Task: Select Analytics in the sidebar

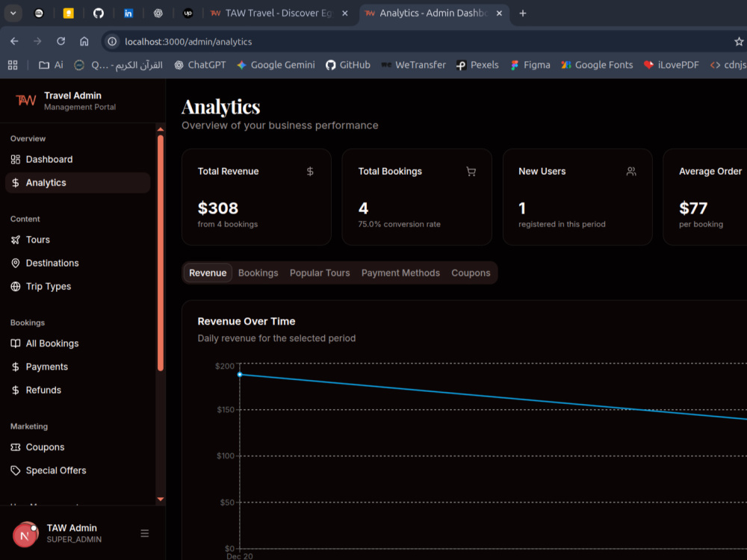Action: [x=78, y=183]
